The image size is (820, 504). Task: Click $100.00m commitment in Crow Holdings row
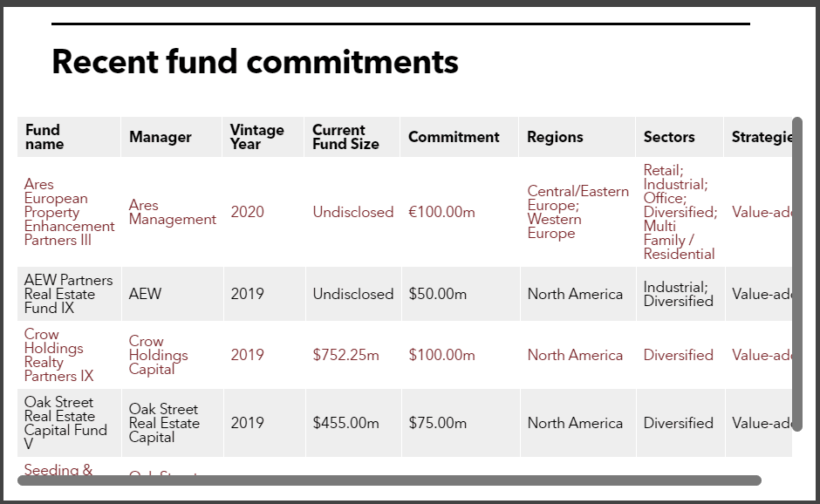[441, 355]
